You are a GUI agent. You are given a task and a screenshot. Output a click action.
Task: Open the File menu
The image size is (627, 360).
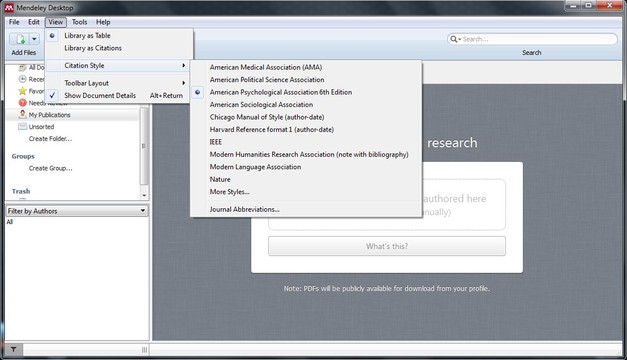coord(14,22)
